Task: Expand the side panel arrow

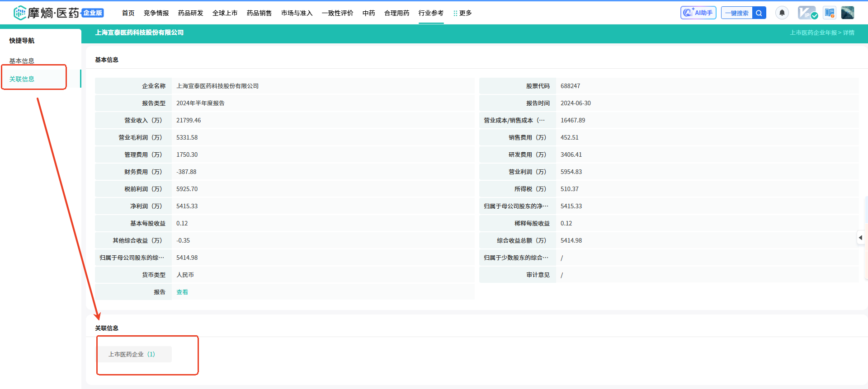Action: (860, 237)
